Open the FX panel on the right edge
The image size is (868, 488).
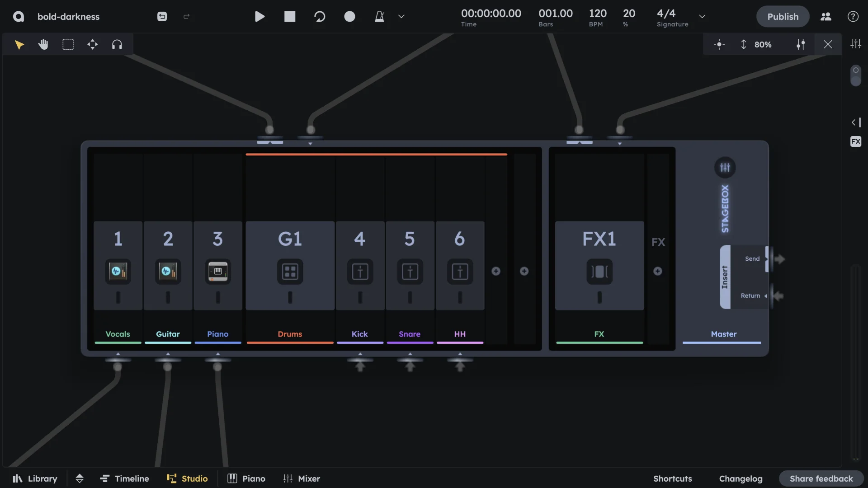tap(856, 141)
